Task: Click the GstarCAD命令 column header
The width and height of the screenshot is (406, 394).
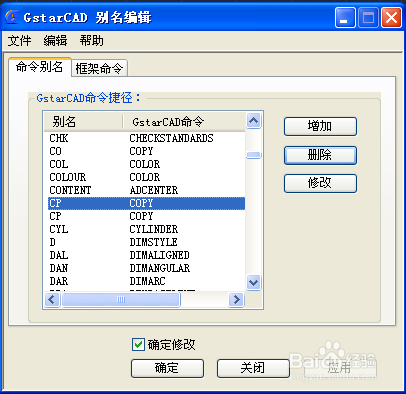Action: pyautogui.click(x=184, y=122)
